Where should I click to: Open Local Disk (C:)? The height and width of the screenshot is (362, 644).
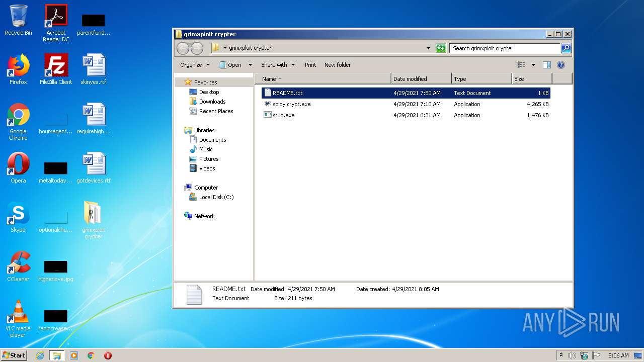click(216, 197)
